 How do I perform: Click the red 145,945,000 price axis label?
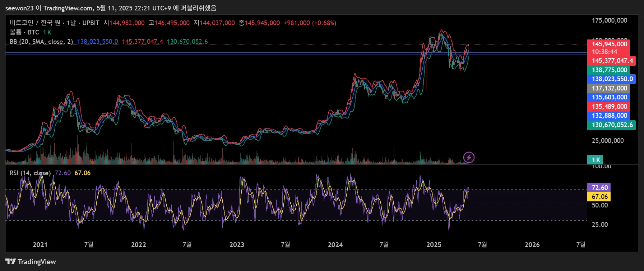pos(610,44)
